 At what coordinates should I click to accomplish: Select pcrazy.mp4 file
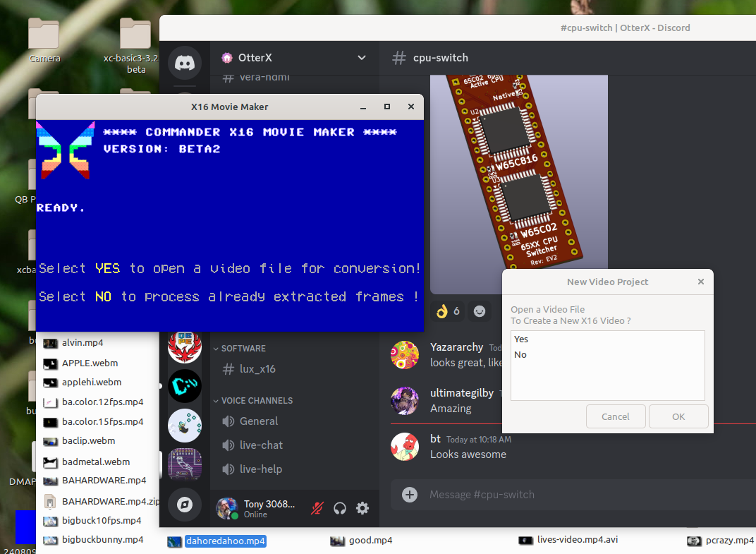(x=720, y=541)
